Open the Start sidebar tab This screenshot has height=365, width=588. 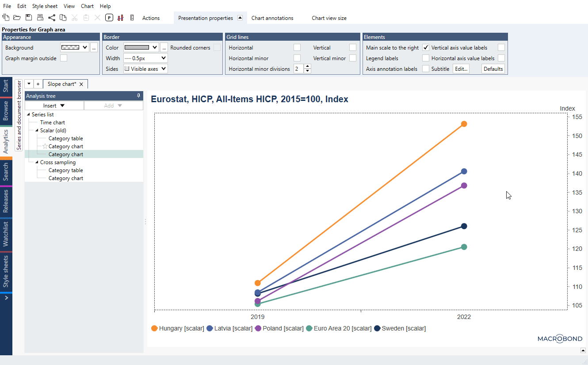(x=6, y=86)
